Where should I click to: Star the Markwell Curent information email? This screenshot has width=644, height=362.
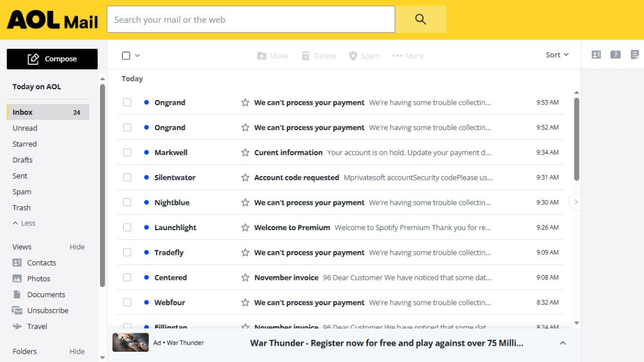click(245, 153)
